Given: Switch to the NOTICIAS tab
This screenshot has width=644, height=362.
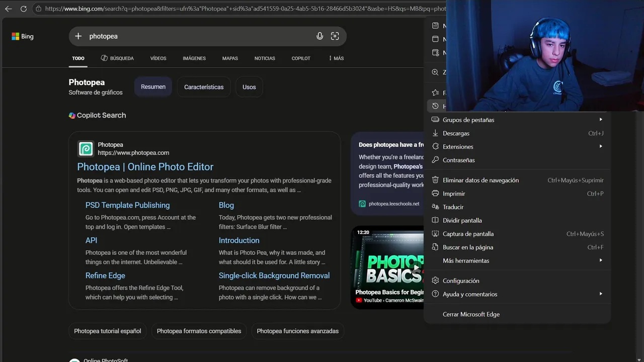Looking at the screenshot, I should point(265,58).
